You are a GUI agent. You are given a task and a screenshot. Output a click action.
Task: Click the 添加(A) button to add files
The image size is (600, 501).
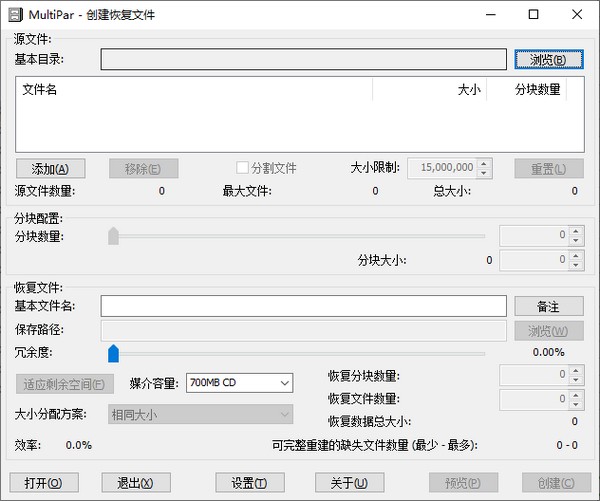click(50, 168)
